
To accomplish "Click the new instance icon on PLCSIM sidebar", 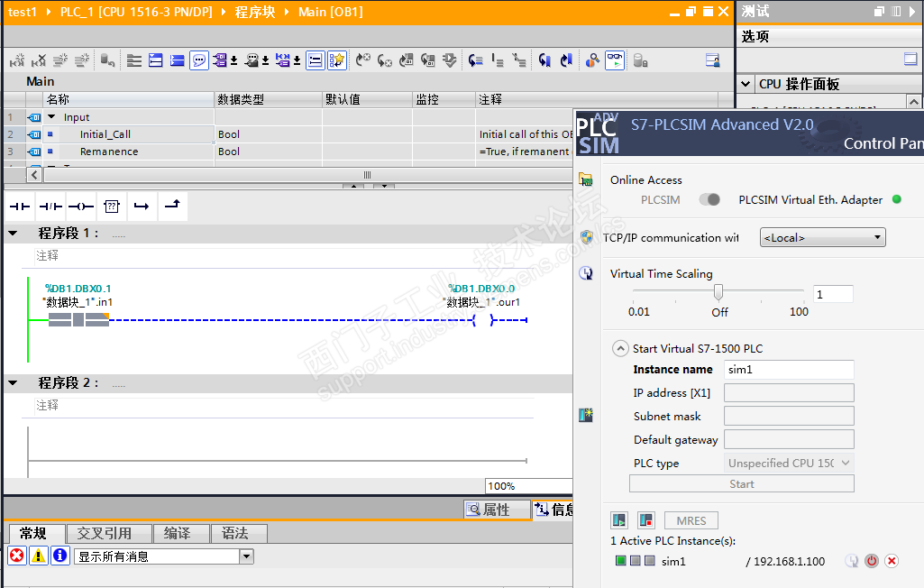I will click(586, 415).
